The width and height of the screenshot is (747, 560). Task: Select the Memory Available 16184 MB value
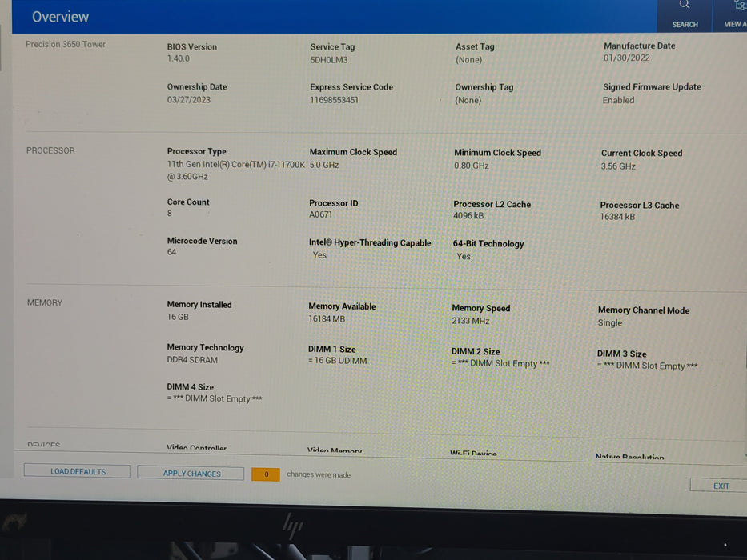pos(327,318)
